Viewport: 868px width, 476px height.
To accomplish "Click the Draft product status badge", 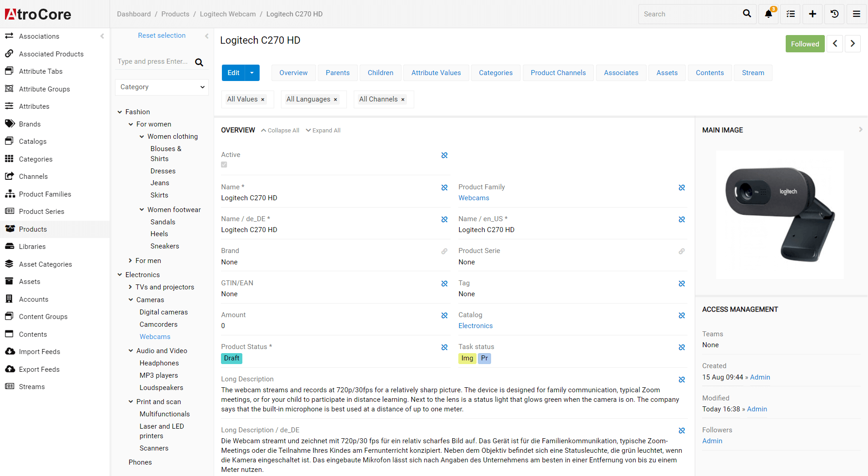I will pyautogui.click(x=231, y=358).
